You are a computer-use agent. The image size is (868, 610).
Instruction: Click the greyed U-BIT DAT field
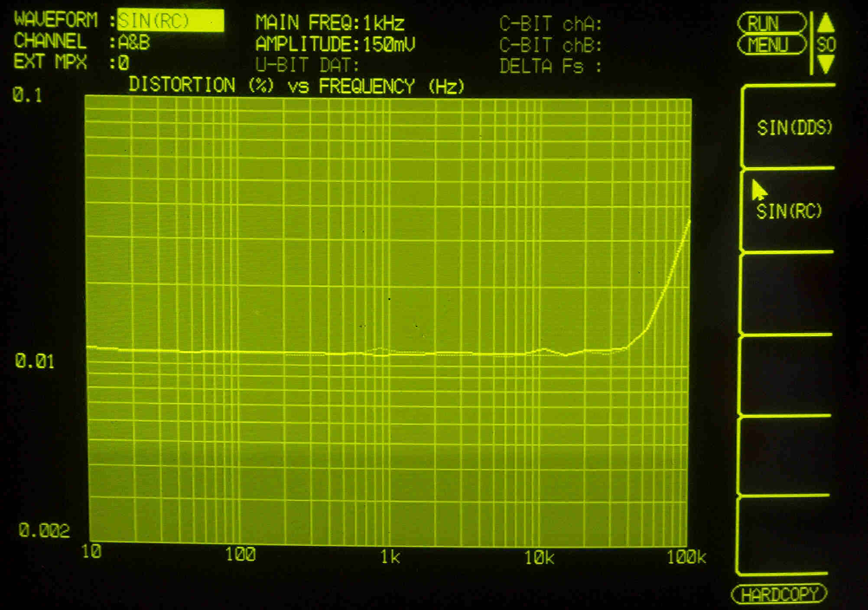click(x=307, y=65)
